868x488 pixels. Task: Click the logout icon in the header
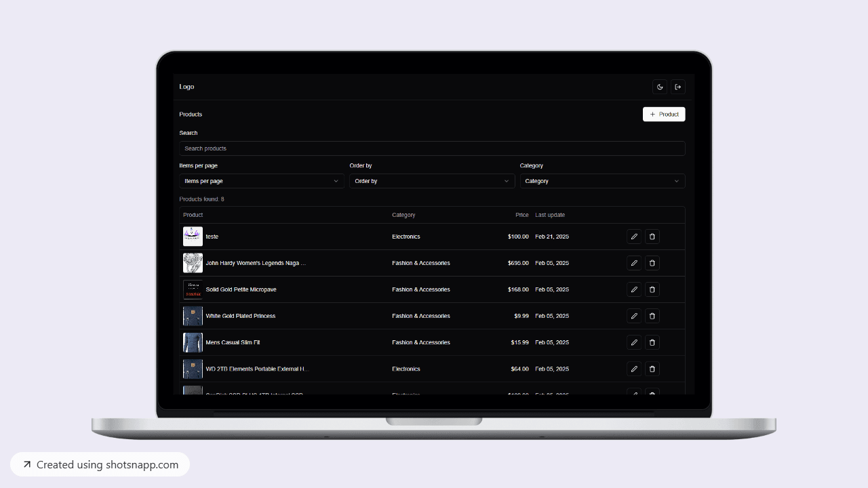pos(677,87)
